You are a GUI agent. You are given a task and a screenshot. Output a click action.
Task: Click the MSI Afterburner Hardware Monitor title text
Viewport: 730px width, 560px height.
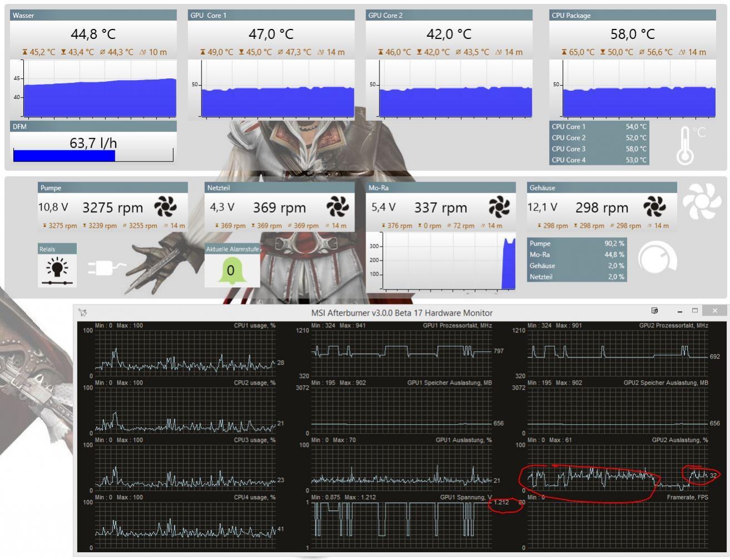(x=402, y=313)
